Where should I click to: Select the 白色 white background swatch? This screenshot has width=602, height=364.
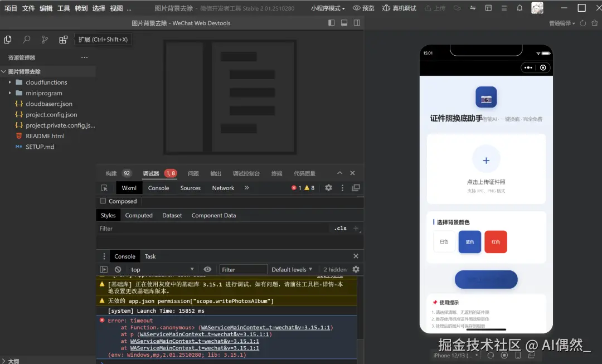coord(444,241)
